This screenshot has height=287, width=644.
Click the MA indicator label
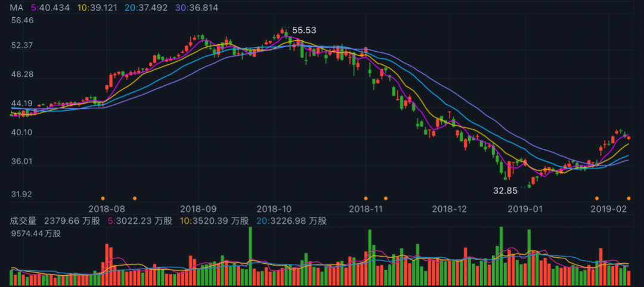[x=18, y=8]
